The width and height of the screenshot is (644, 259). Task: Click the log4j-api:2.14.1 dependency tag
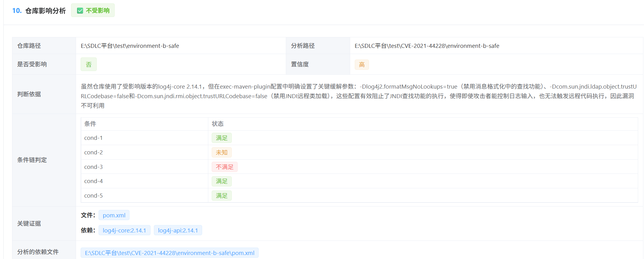[x=178, y=230]
